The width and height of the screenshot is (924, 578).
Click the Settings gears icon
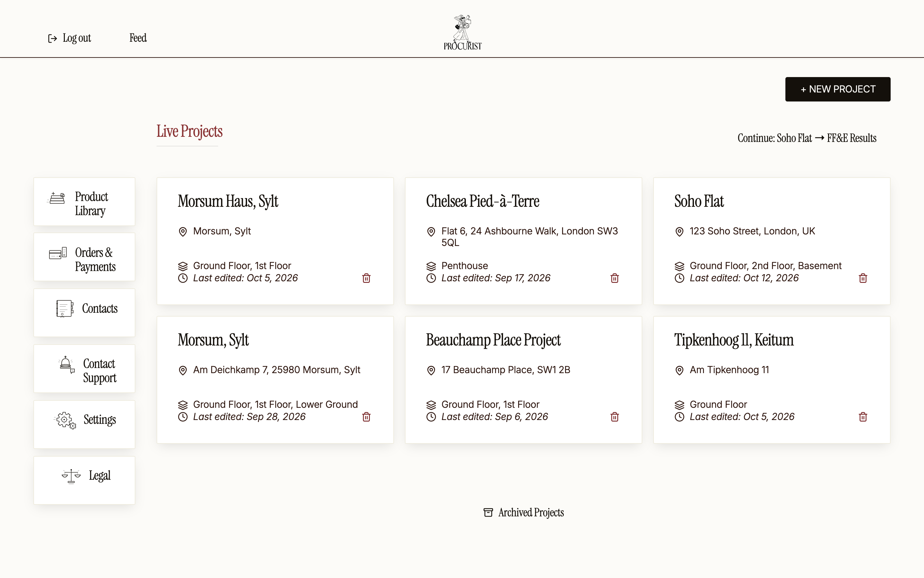pyautogui.click(x=65, y=420)
